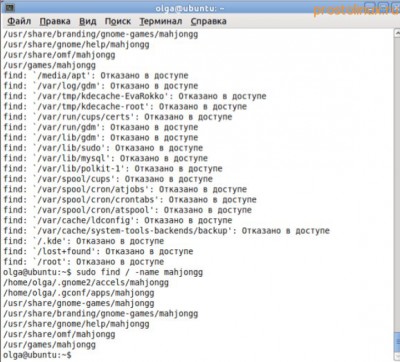This screenshot has height=362, width=400.
Task: Open the Правка menu
Action: pos(55,21)
